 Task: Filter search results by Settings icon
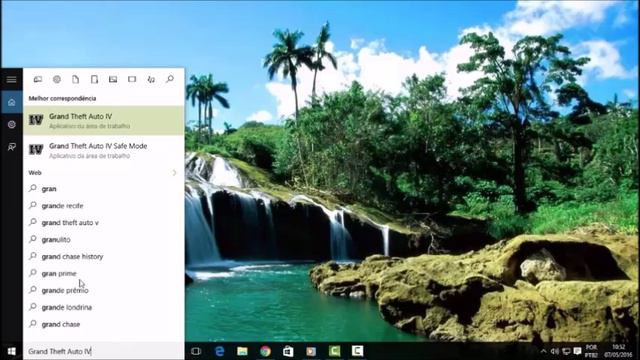pyautogui.click(x=57, y=79)
